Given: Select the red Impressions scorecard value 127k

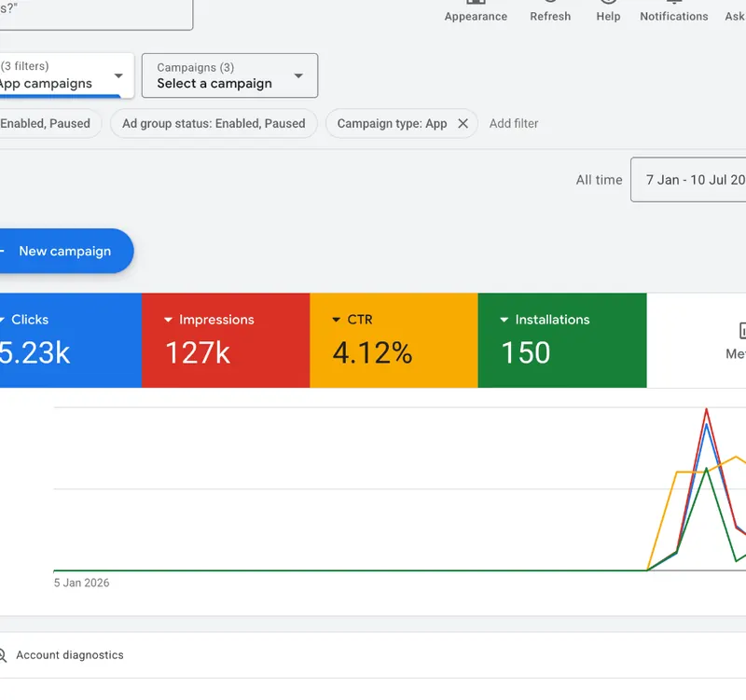Looking at the screenshot, I should point(198,353).
